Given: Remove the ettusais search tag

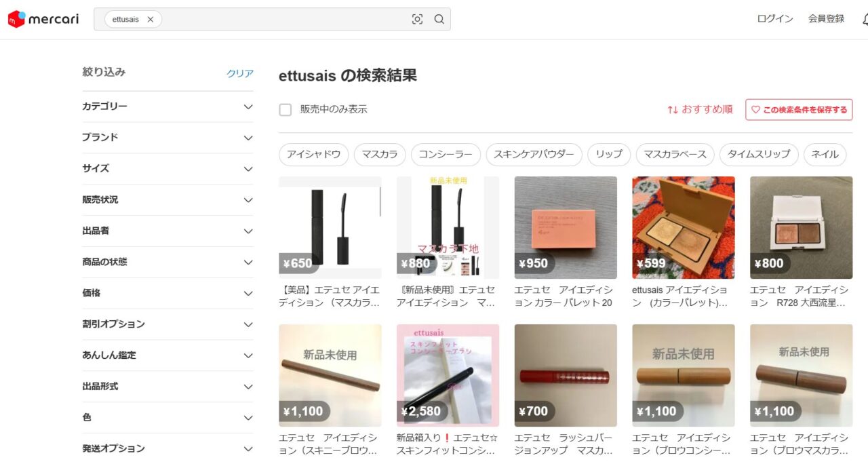Looking at the screenshot, I should coord(151,19).
